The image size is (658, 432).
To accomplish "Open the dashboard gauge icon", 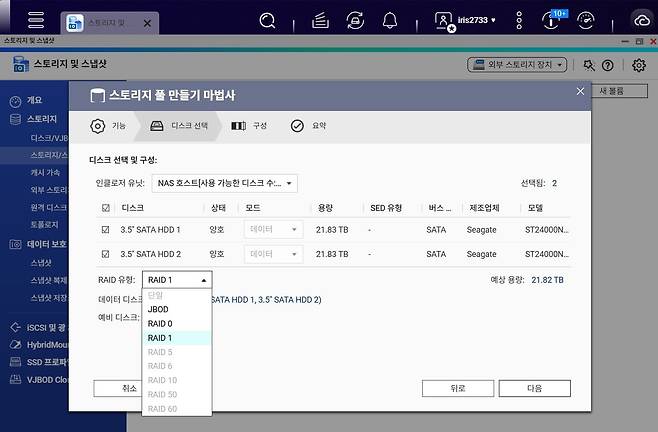I will coord(586,20).
